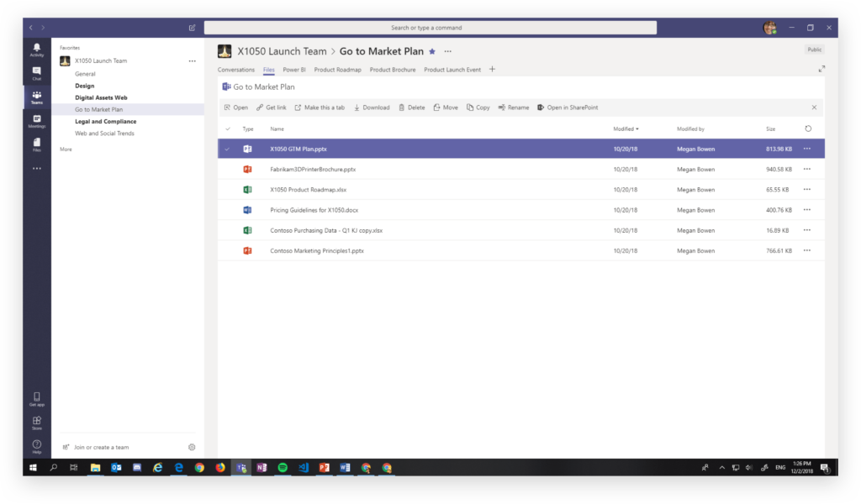Screen dimensions: 861x504
Task: Click Get link in the file toolbar
Action: 272,108
